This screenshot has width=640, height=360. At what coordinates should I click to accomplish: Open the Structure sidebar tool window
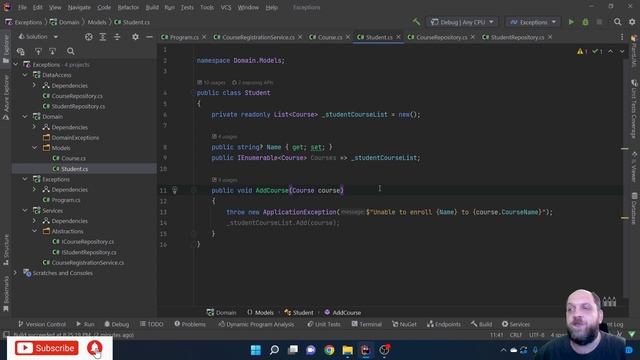click(6, 250)
